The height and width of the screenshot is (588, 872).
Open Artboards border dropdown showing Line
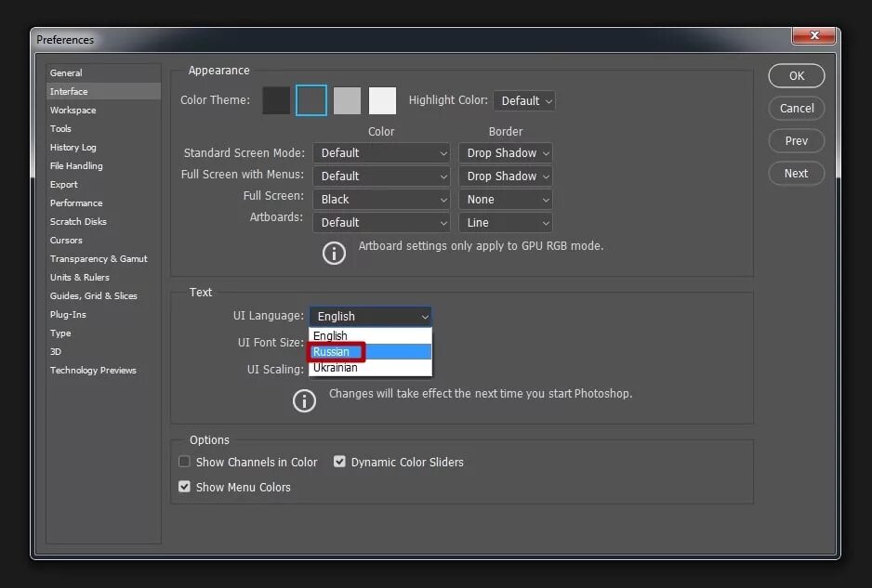[506, 223]
